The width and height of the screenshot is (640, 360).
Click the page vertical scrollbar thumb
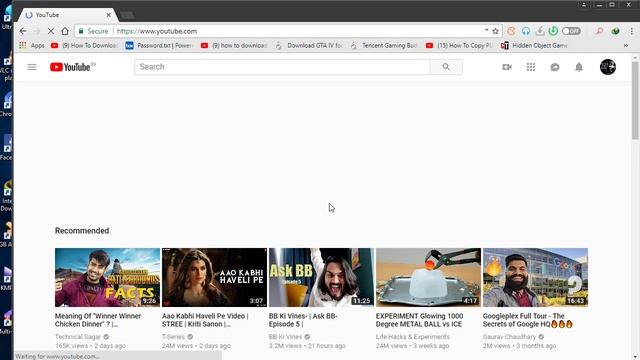click(635, 100)
